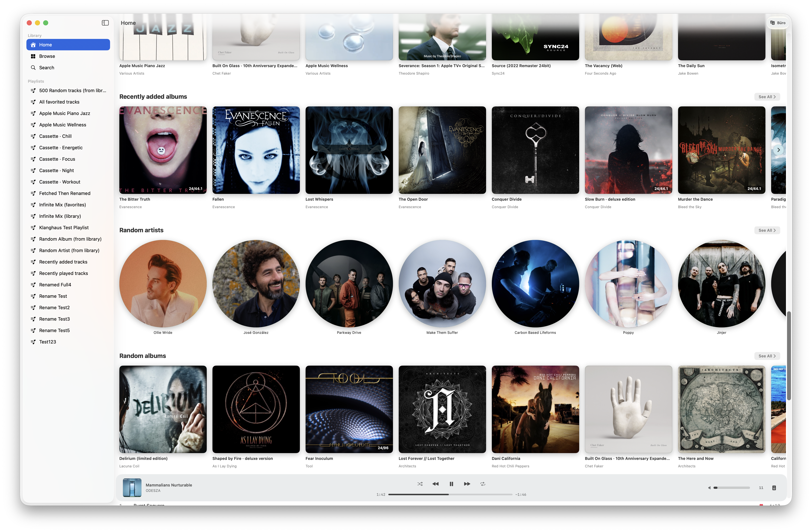Seek within the track progress bar
The width and height of the screenshot is (812, 532).
tap(450, 495)
